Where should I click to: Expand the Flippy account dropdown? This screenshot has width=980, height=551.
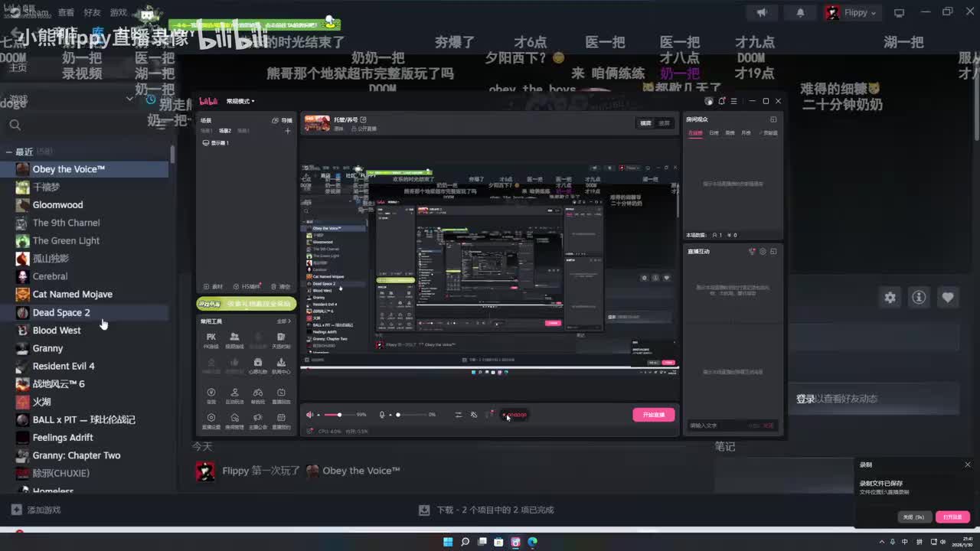[x=852, y=13]
